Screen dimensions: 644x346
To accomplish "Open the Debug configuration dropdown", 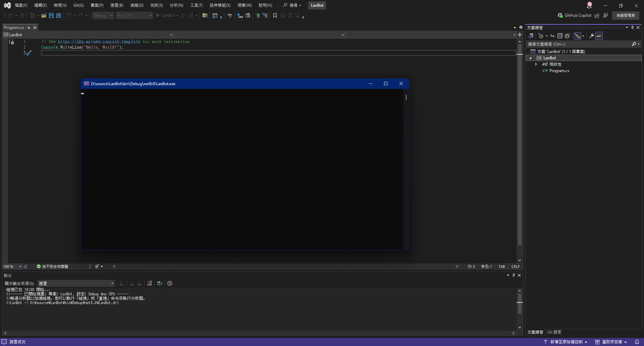I will (103, 15).
